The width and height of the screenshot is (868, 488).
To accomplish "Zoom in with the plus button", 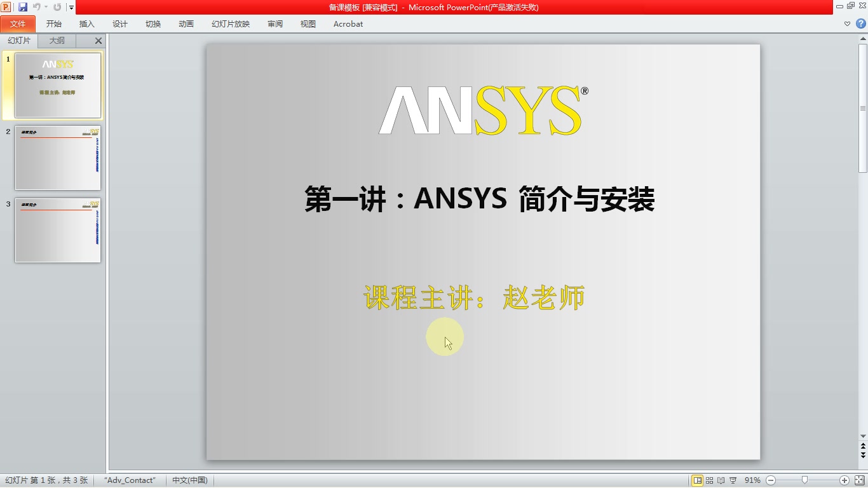I will tap(844, 480).
